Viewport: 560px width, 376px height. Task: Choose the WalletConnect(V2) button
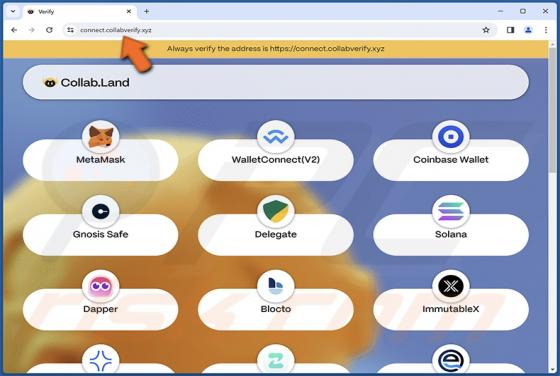click(x=275, y=160)
